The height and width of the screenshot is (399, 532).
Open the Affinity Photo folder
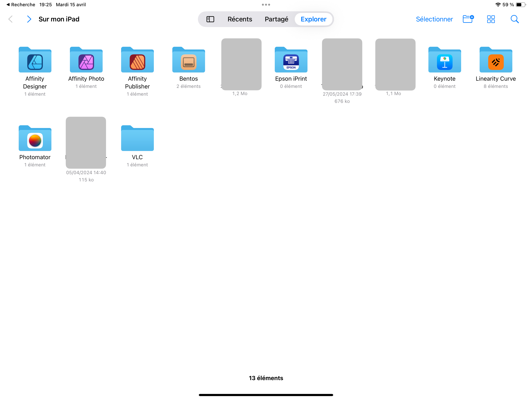tap(86, 60)
